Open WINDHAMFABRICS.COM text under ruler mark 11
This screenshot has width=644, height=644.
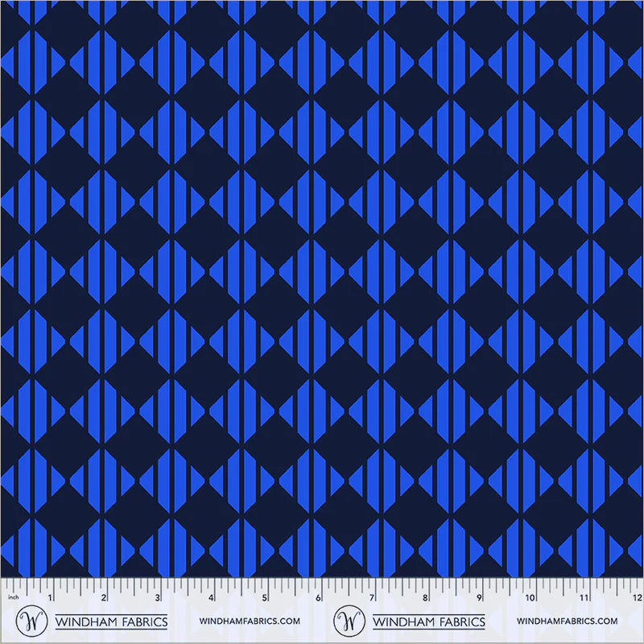pyautogui.click(x=568, y=621)
